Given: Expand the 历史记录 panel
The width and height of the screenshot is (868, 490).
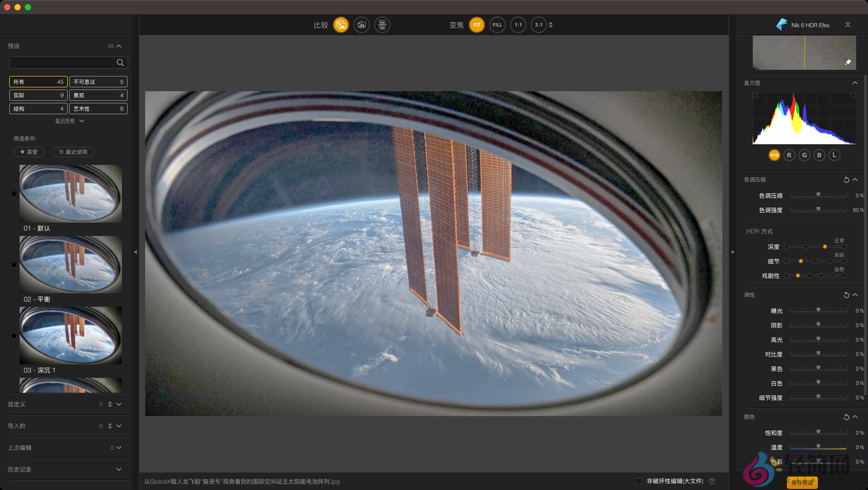Looking at the screenshot, I should pyautogui.click(x=119, y=469).
